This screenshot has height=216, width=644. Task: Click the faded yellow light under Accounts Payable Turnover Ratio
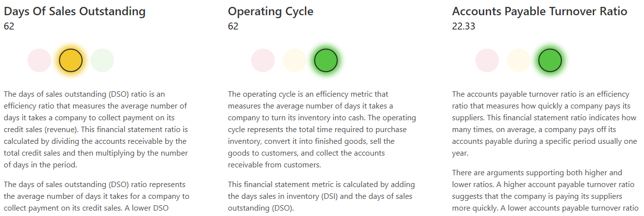[x=519, y=60]
